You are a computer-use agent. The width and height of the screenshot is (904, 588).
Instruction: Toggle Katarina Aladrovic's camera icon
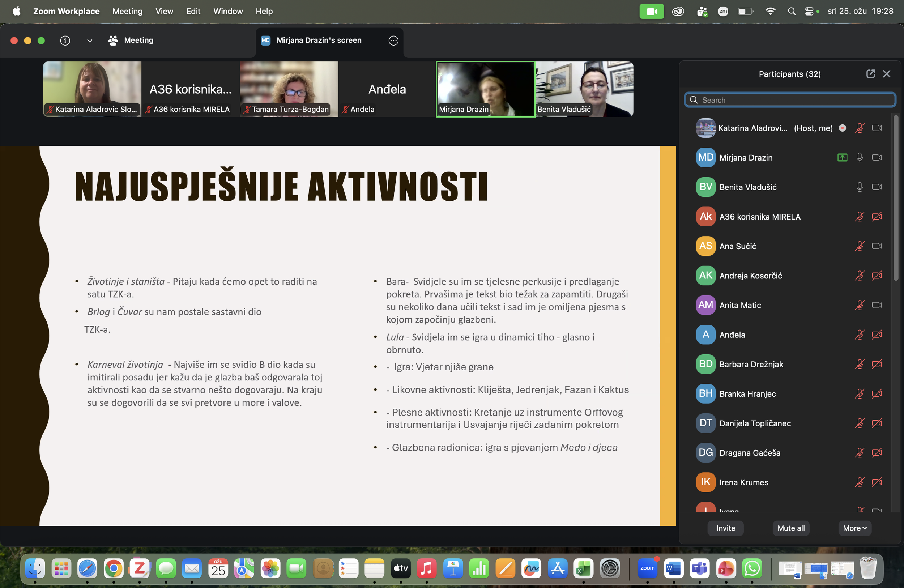pos(877,128)
